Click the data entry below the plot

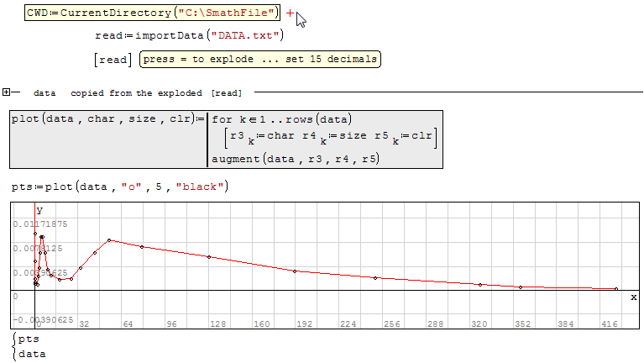tap(31, 354)
